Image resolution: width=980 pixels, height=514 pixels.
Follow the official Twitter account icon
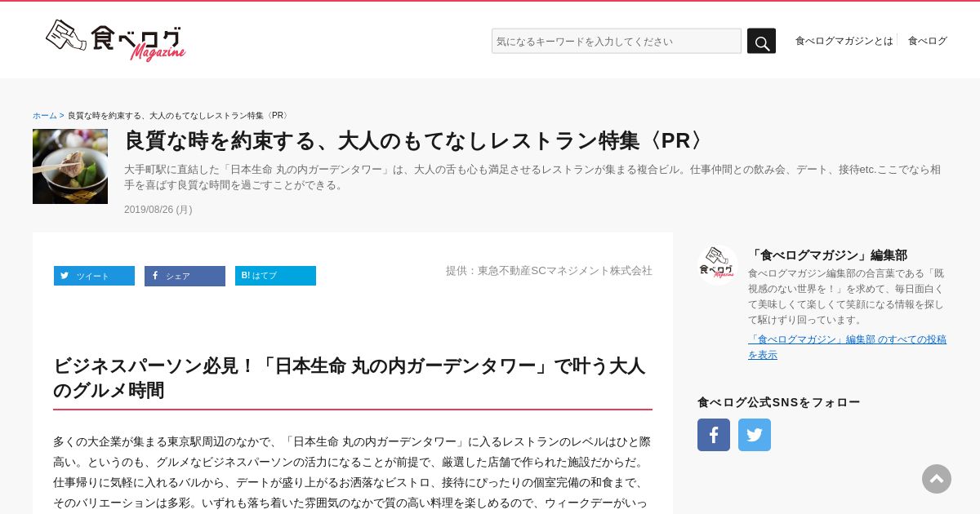point(755,435)
